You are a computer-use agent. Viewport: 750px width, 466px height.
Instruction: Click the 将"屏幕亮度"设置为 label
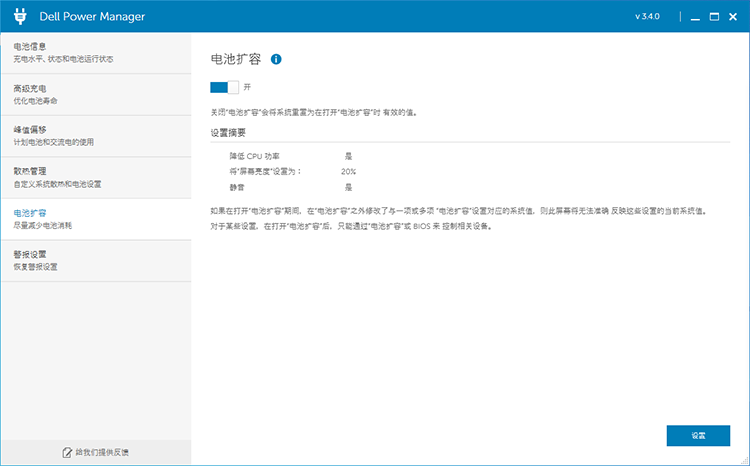[265, 171]
